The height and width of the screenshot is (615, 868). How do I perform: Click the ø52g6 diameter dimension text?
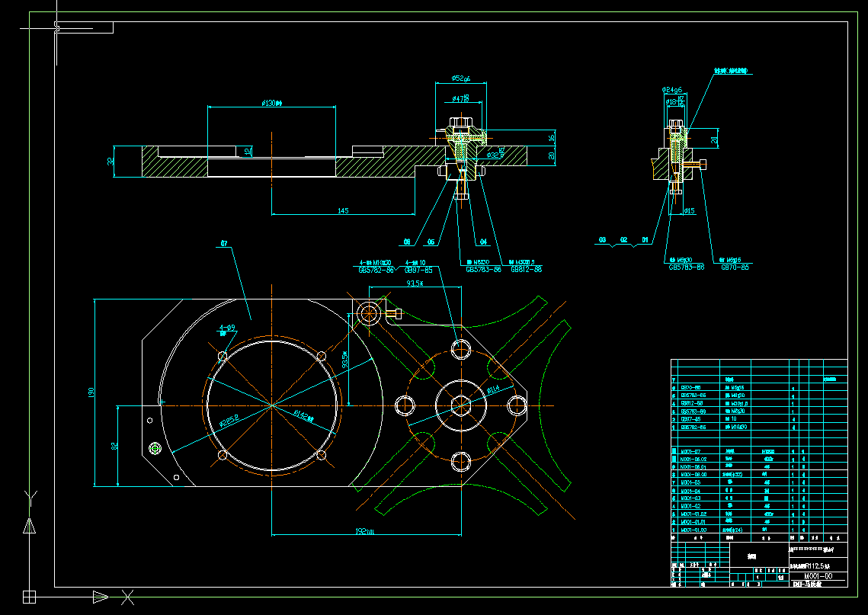(x=460, y=78)
